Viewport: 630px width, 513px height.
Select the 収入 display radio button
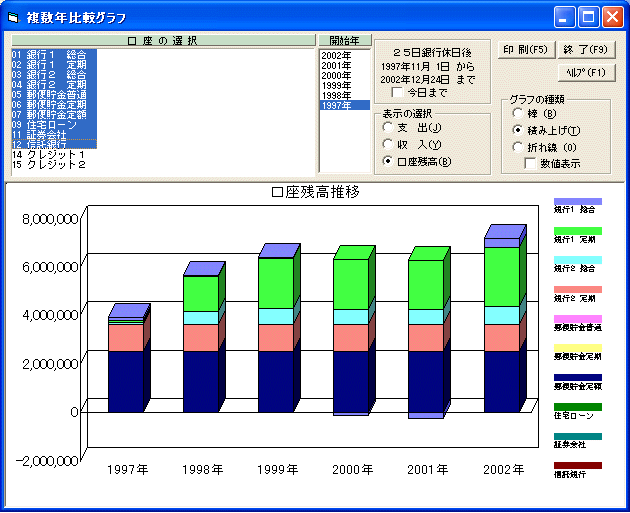(388, 144)
